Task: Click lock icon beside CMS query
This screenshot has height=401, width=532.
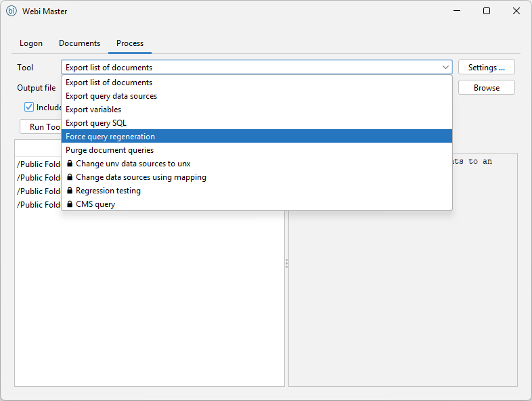Action: (x=70, y=204)
